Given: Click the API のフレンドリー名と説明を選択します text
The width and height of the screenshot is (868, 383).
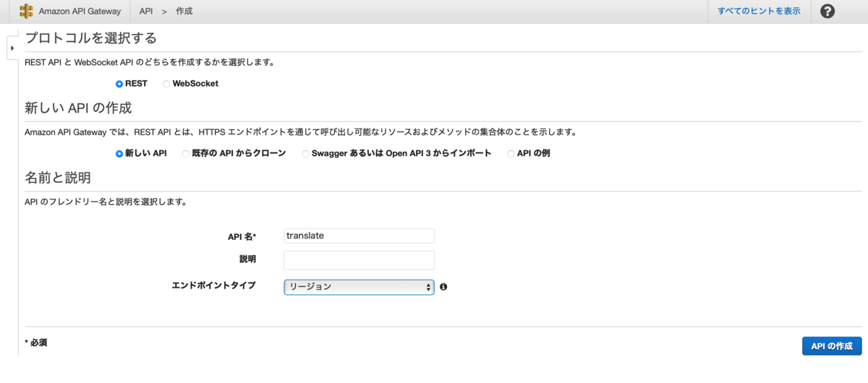Looking at the screenshot, I should tap(106, 202).
